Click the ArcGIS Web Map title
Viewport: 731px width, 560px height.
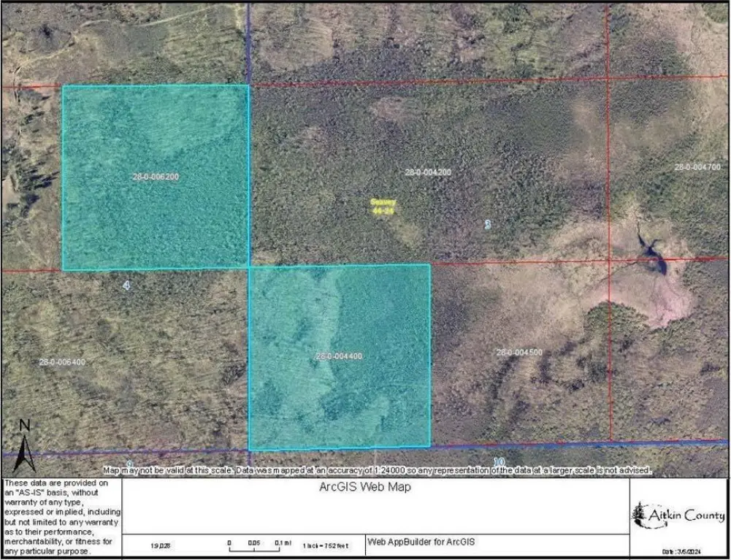[x=365, y=487]
